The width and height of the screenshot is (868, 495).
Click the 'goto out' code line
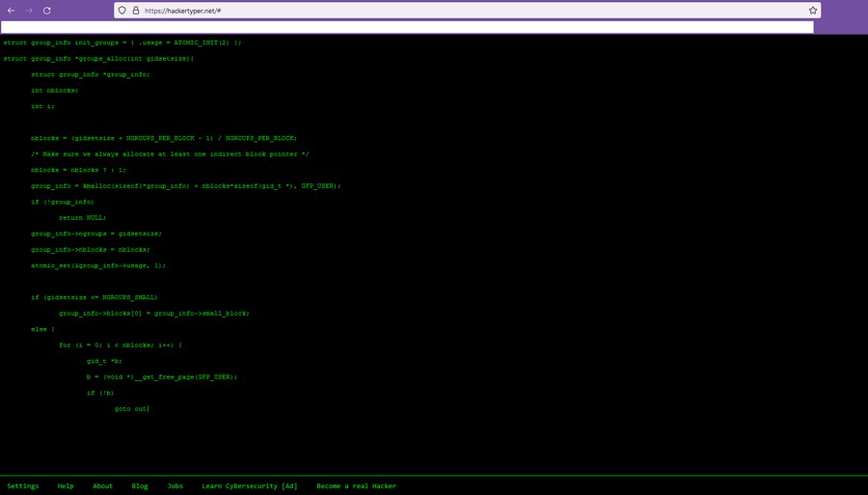(x=130, y=409)
